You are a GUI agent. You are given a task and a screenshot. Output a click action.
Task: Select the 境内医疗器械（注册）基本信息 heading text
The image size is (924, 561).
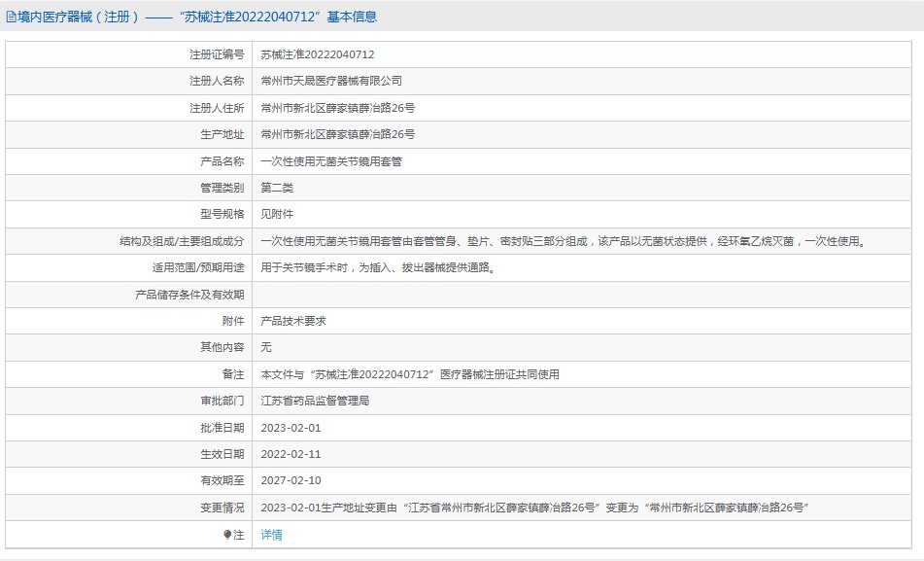197,17
